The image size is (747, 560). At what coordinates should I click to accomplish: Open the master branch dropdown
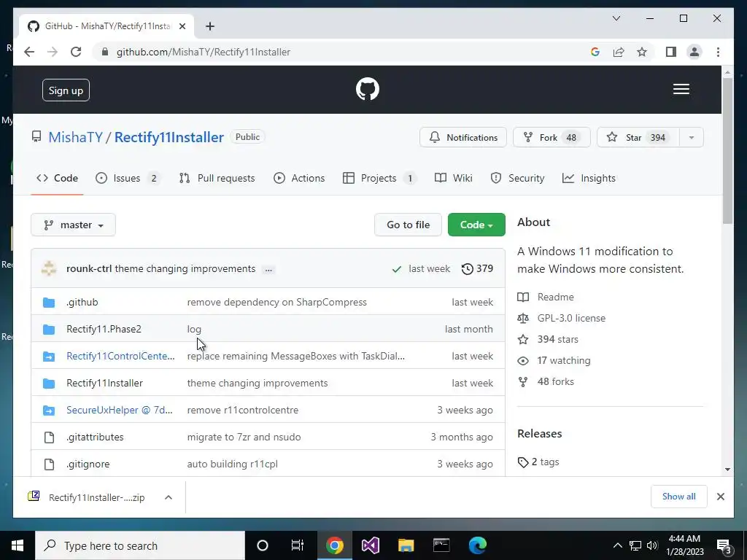74,225
